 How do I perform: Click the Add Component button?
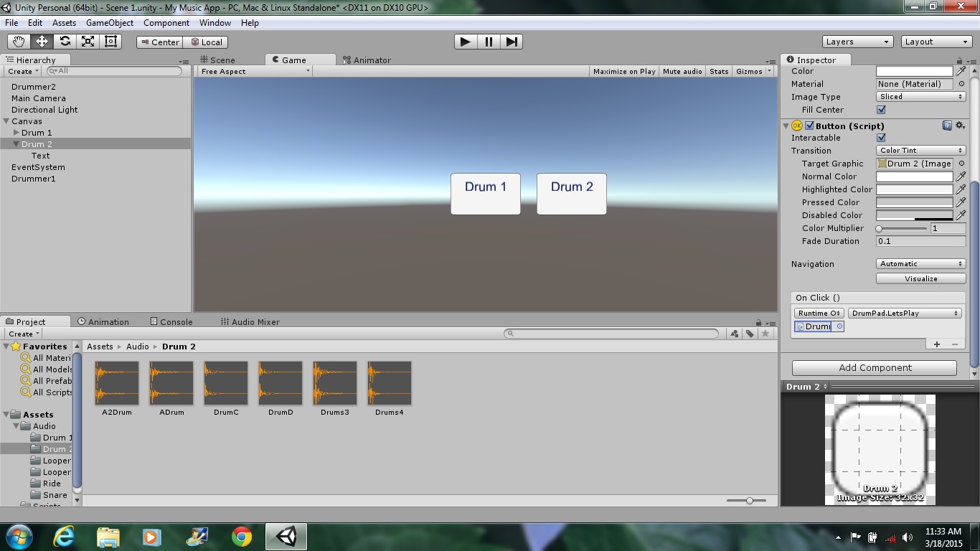pos(875,367)
